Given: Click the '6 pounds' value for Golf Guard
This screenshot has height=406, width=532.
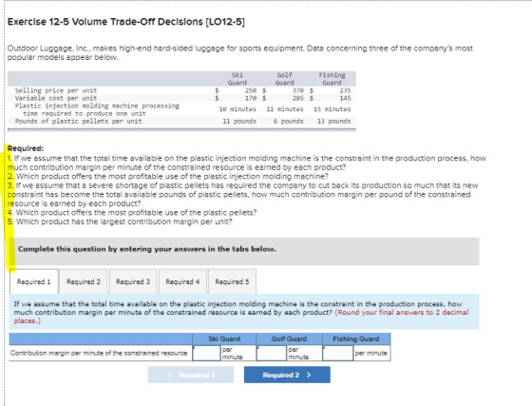Looking at the screenshot, I should tap(289, 121).
